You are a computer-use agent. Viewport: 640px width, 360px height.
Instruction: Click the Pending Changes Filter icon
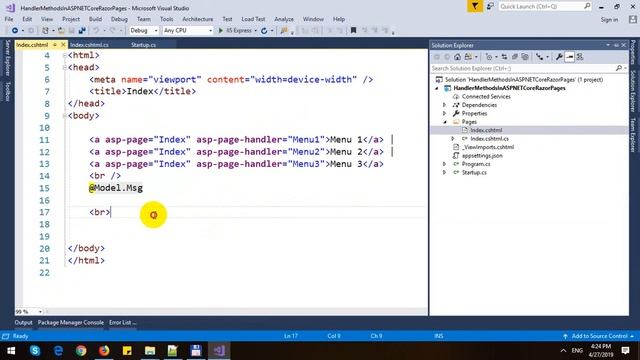coord(489,57)
